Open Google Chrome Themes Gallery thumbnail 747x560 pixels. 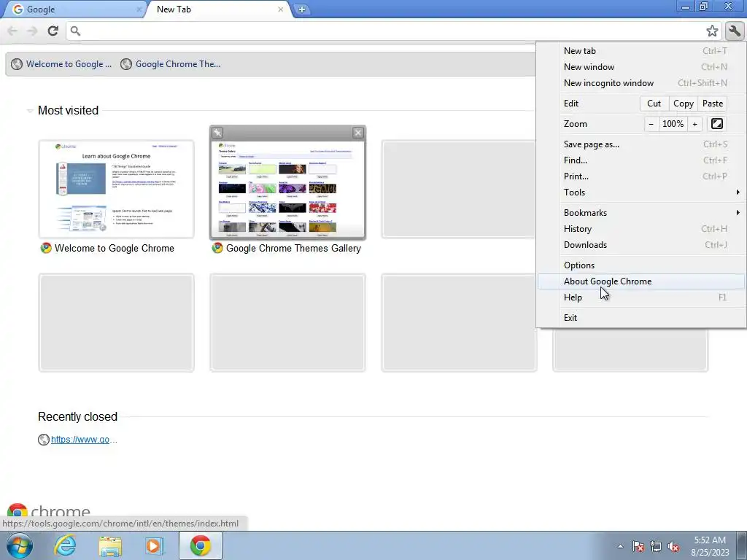[x=287, y=189]
